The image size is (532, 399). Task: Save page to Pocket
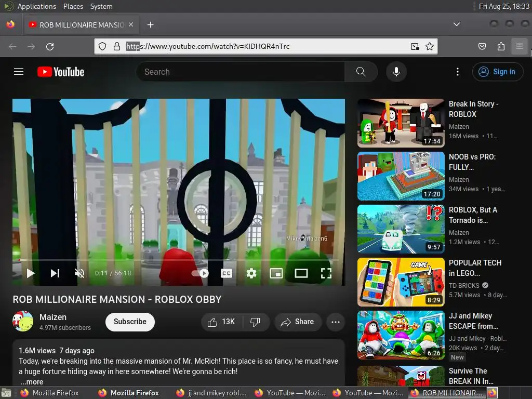coord(482,46)
